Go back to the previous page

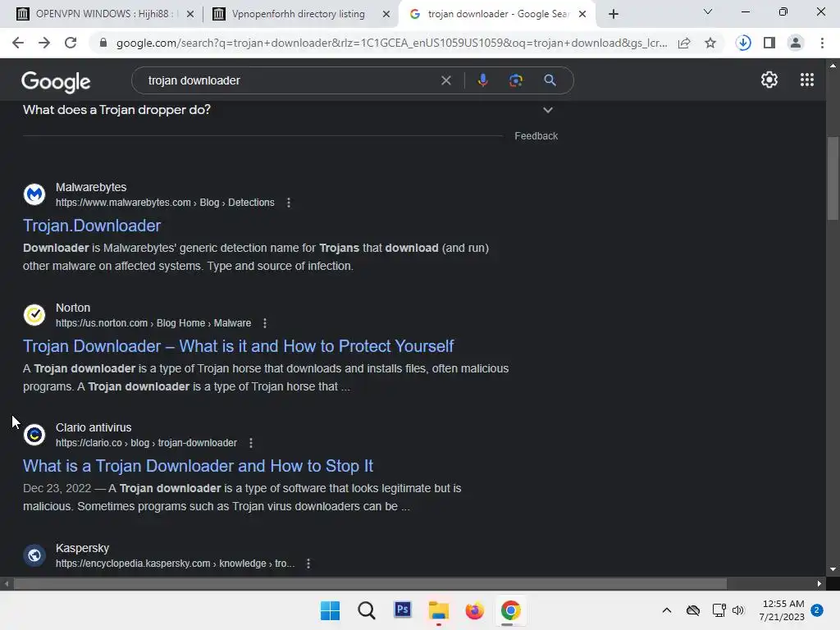[18, 43]
